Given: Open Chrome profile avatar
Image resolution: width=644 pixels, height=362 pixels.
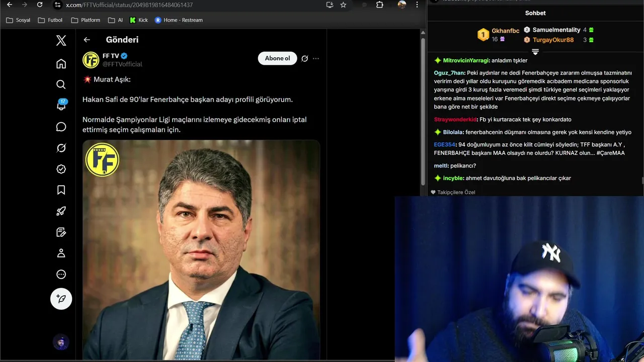Looking at the screenshot, I should pos(401,5).
